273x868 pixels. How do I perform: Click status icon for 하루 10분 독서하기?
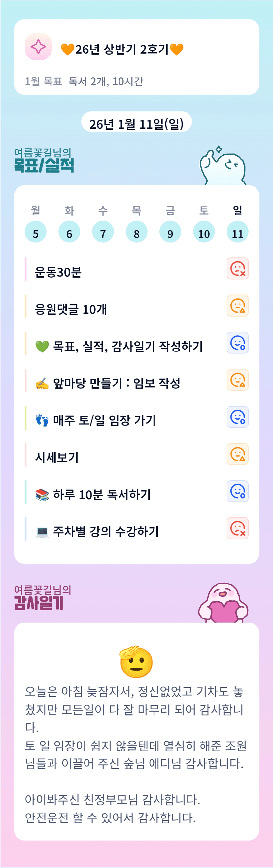(238, 491)
